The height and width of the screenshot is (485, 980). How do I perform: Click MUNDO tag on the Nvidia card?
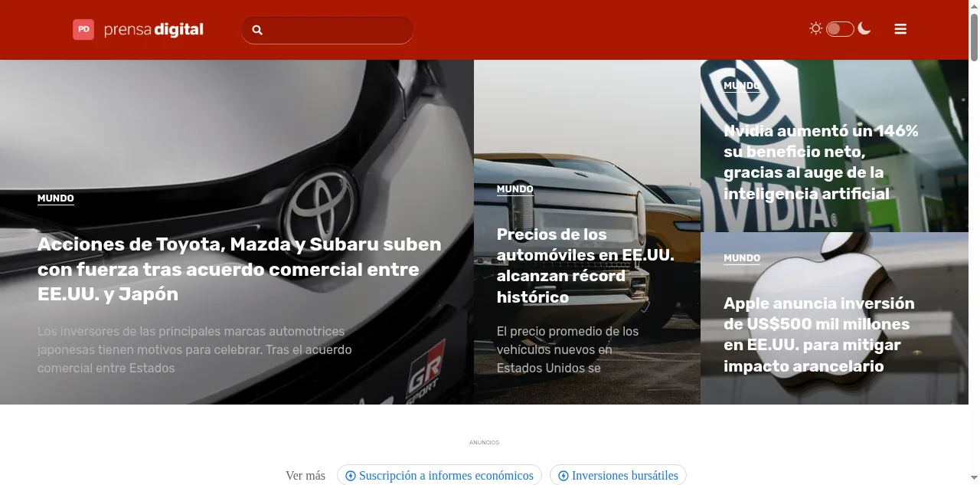tap(742, 86)
